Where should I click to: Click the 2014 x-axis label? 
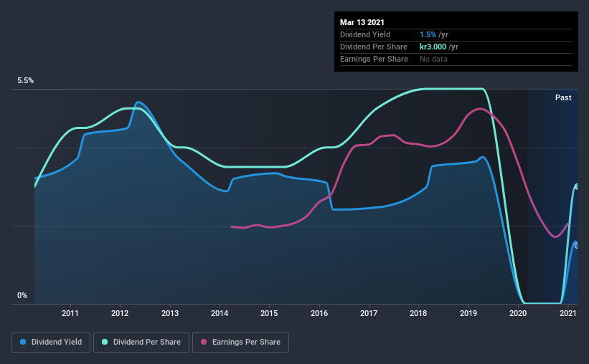pos(220,313)
